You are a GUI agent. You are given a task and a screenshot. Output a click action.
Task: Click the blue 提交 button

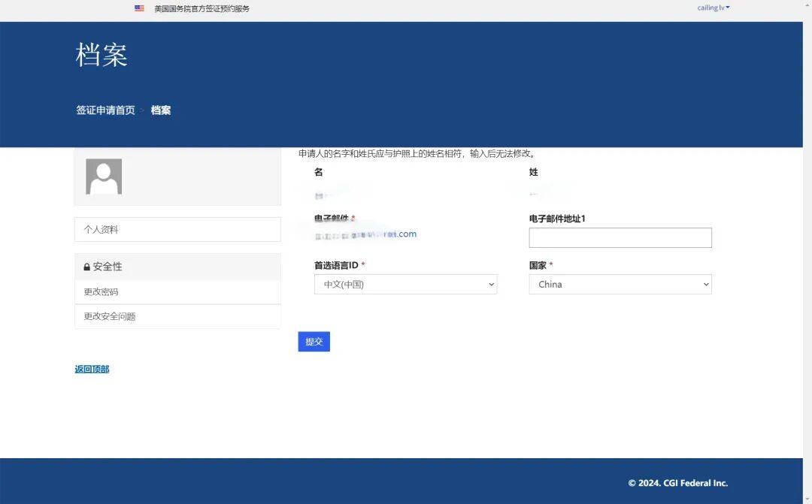pos(314,342)
